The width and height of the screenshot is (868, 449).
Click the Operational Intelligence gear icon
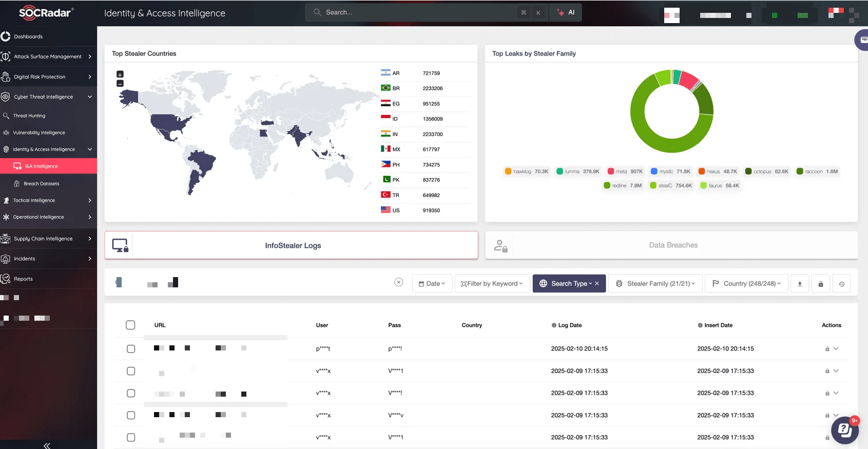tap(6, 217)
